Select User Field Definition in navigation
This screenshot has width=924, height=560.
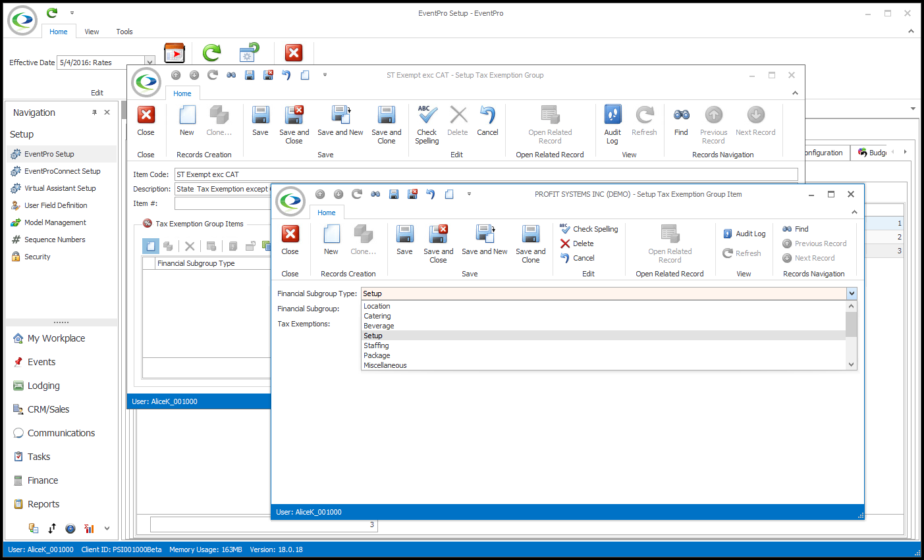pyautogui.click(x=55, y=205)
